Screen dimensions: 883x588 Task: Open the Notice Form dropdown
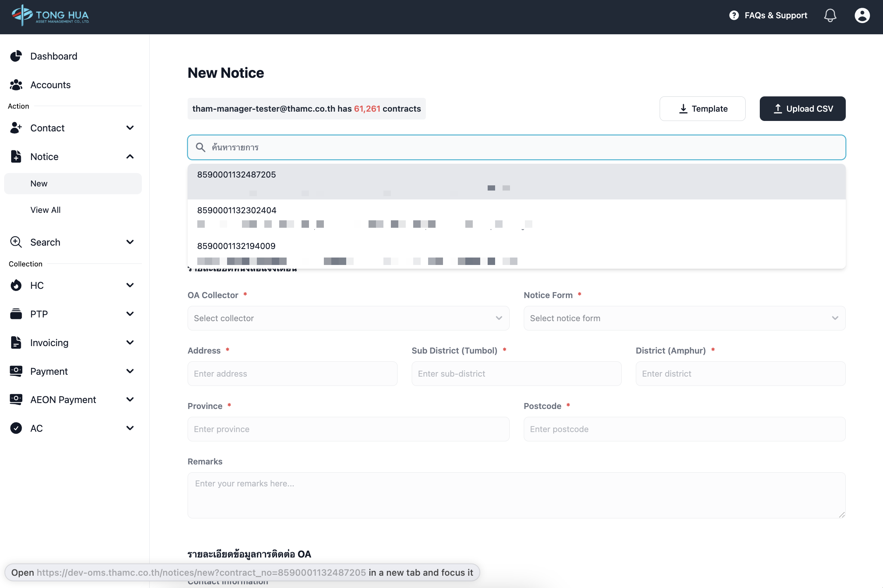684,318
